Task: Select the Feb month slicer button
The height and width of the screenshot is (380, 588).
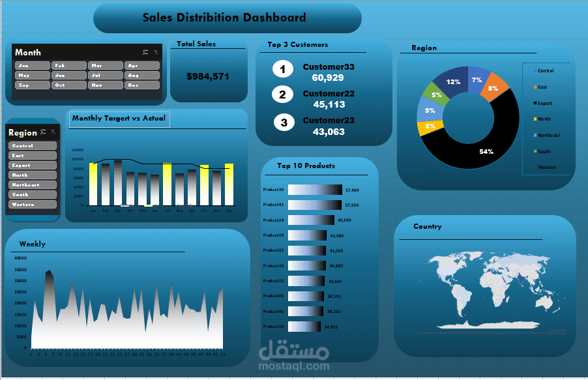Action: 69,66
